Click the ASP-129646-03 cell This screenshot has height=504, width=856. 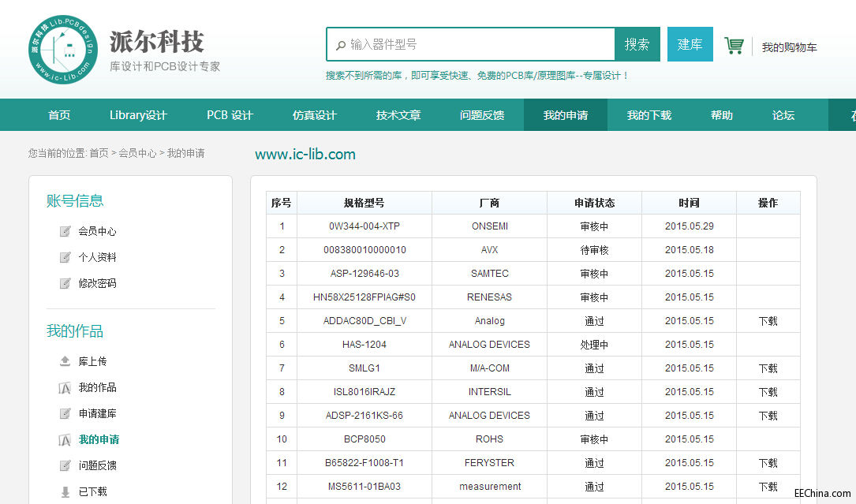364,274
